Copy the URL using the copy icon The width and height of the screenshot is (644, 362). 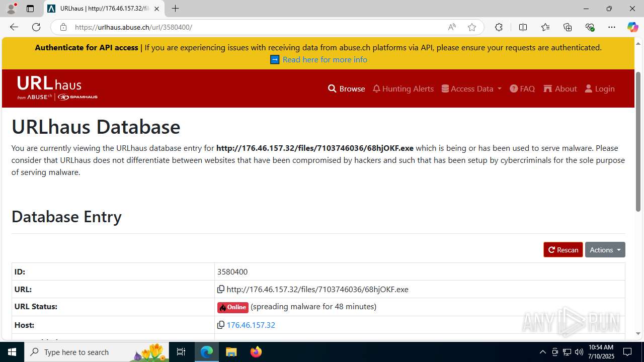pyautogui.click(x=220, y=289)
